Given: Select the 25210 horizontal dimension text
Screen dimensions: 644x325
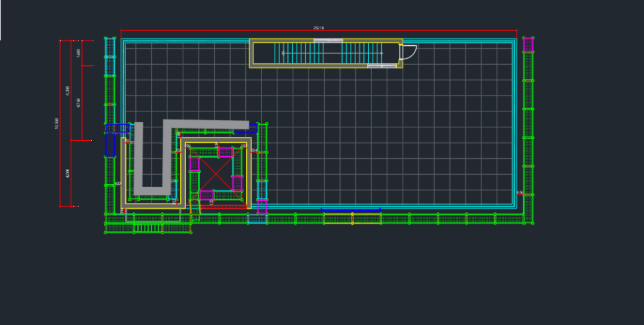Looking at the screenshot, I should [x=318, y=28].
